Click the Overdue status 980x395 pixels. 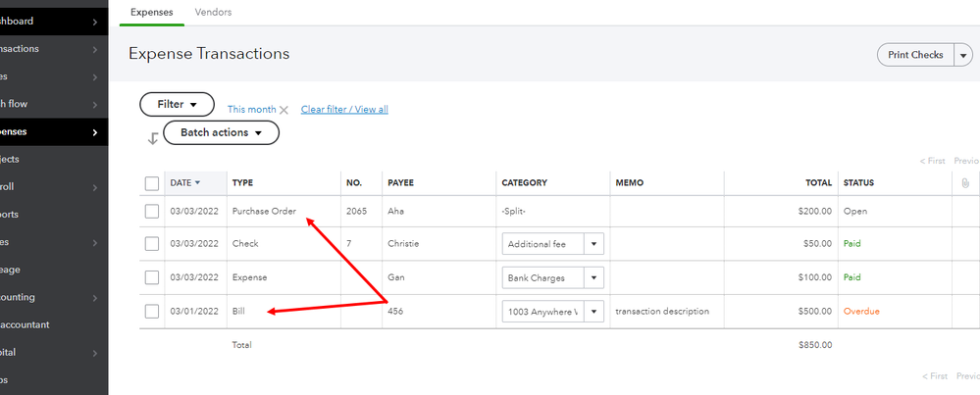pyautogui.click(x=861, y=311)
